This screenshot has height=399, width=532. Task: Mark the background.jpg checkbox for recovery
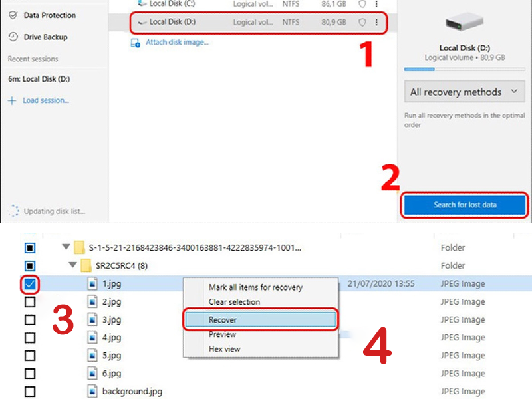coord(30,392)
